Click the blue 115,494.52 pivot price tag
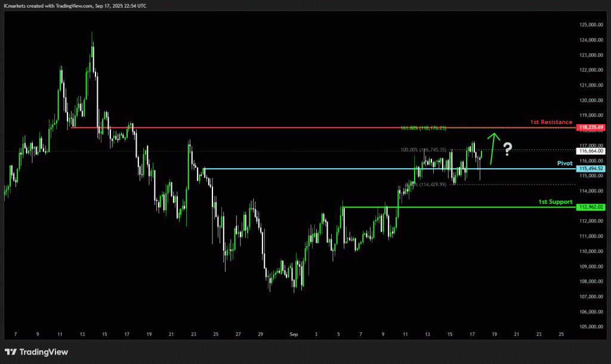611x364 pixels. click(x=591, y=169)
